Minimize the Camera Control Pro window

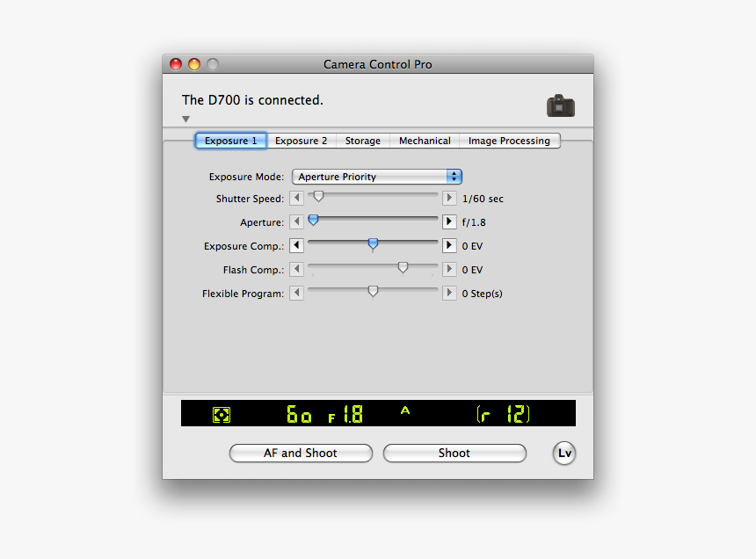[x=194, y=64]
